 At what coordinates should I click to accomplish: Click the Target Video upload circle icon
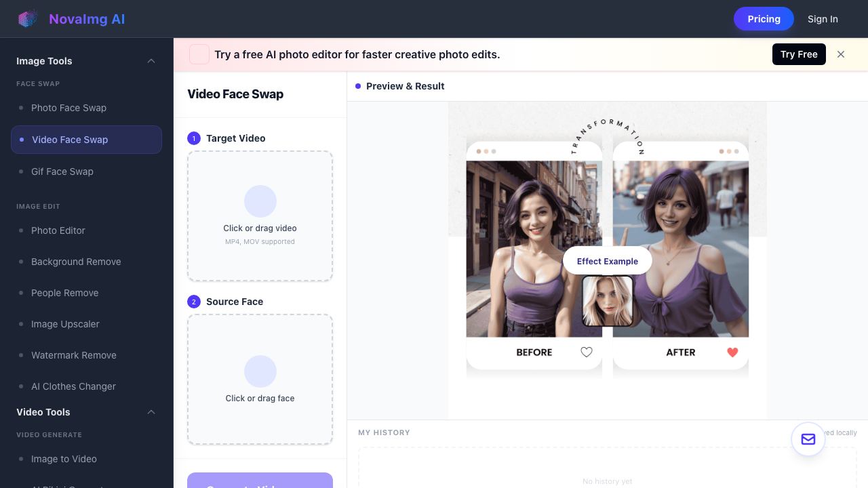(x=260, y=201)
